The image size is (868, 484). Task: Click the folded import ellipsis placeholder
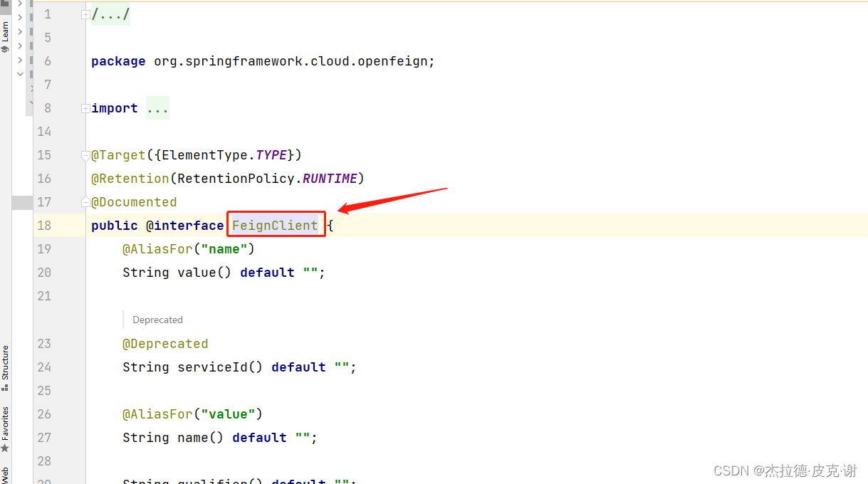tap(157, 108)
